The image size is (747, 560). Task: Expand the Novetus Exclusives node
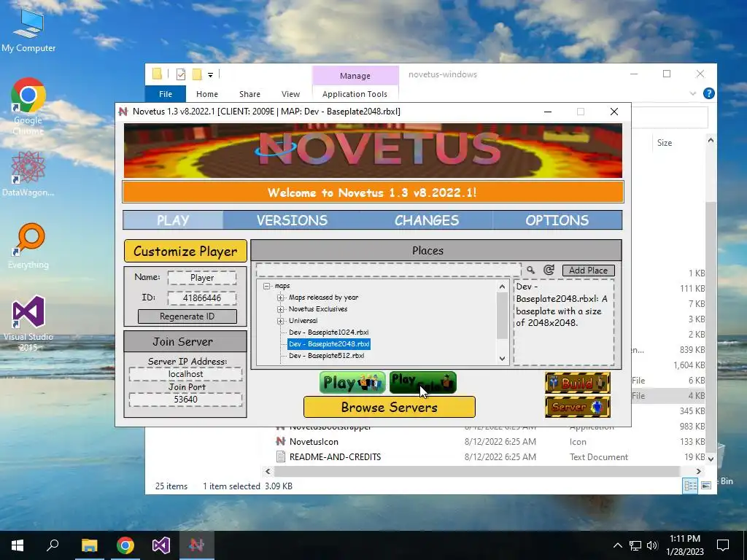(281, 309)
